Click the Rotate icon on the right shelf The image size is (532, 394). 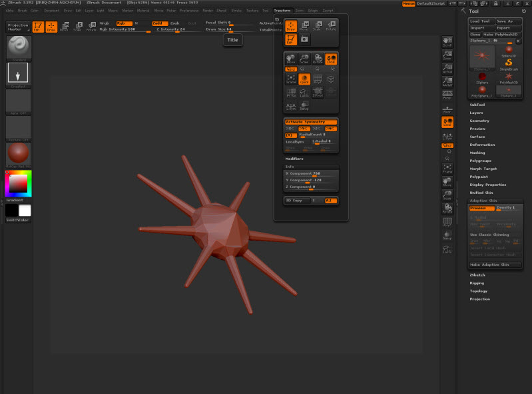tap(447, 208)
